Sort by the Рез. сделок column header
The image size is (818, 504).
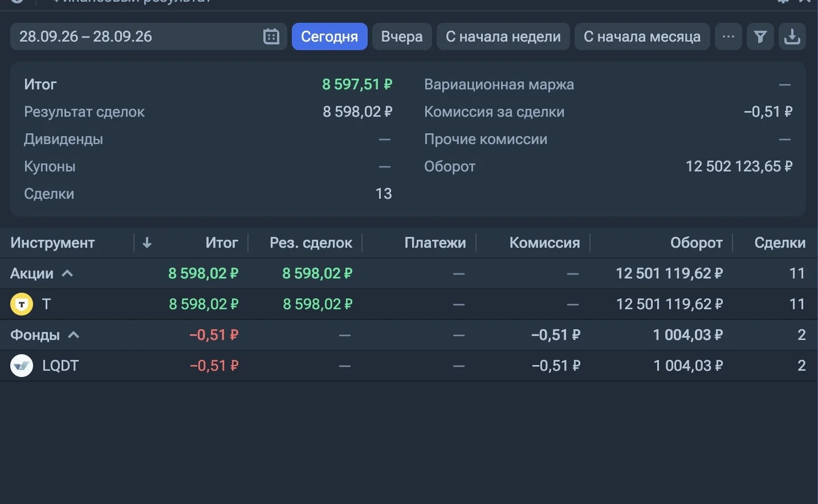(311, 243)
